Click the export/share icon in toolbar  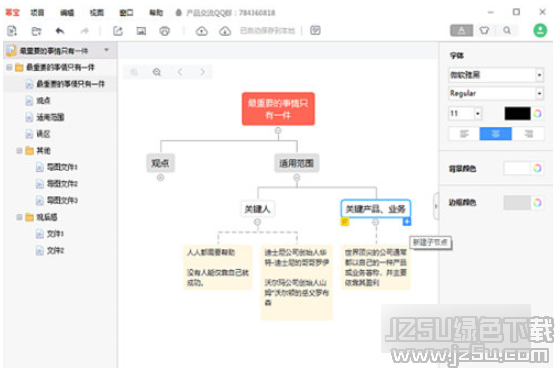pos(118,31)
